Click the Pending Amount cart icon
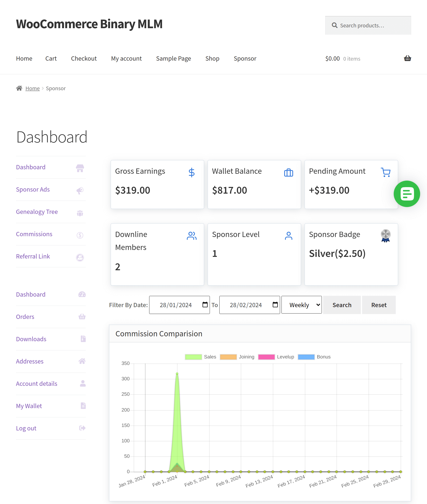 [x=386, y=172]
